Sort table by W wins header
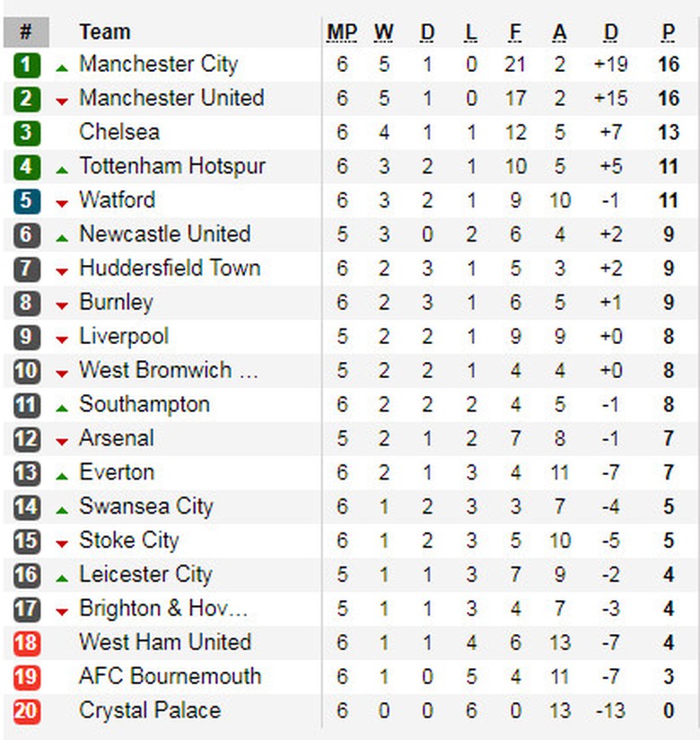The width and height of the screenshot is (700, 740). [384, 32]
